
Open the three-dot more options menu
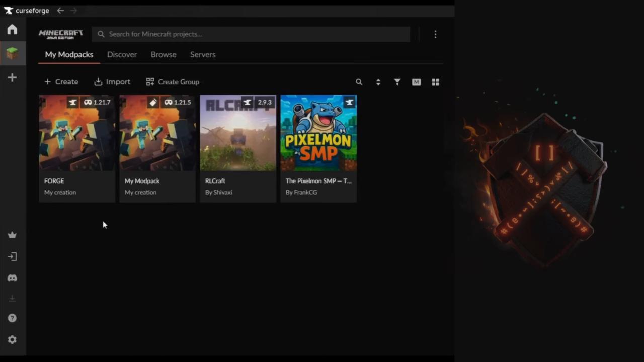click(435, 34)
